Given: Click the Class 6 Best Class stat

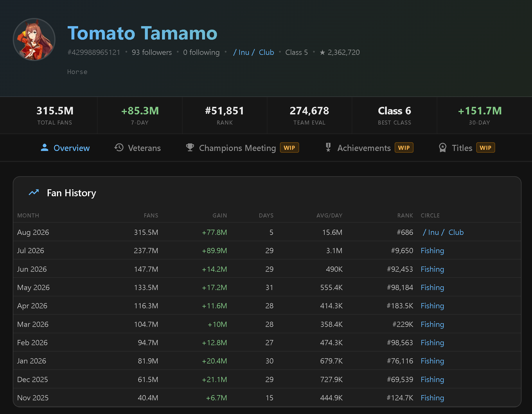Looking at the screenshot, I should coord(394,115).
